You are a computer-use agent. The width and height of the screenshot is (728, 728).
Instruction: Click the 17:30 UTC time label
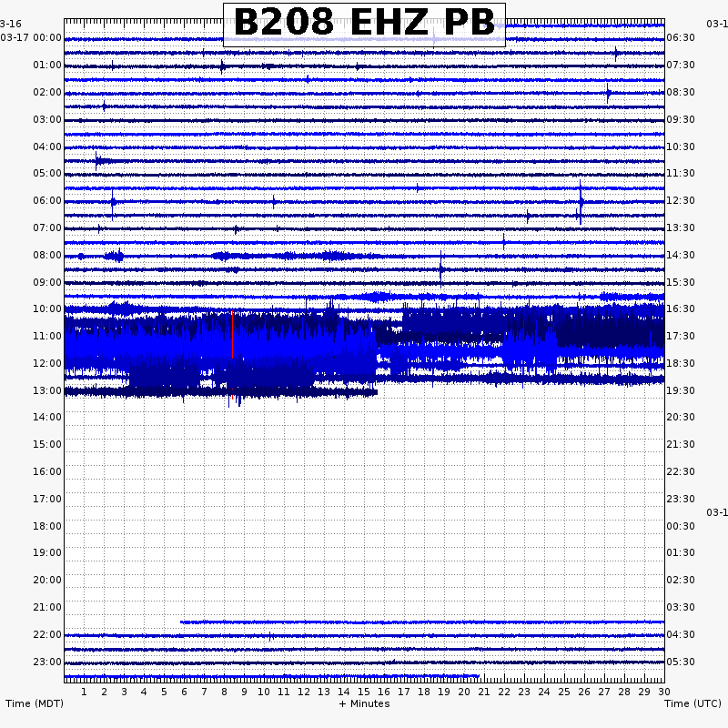[681, 336]
